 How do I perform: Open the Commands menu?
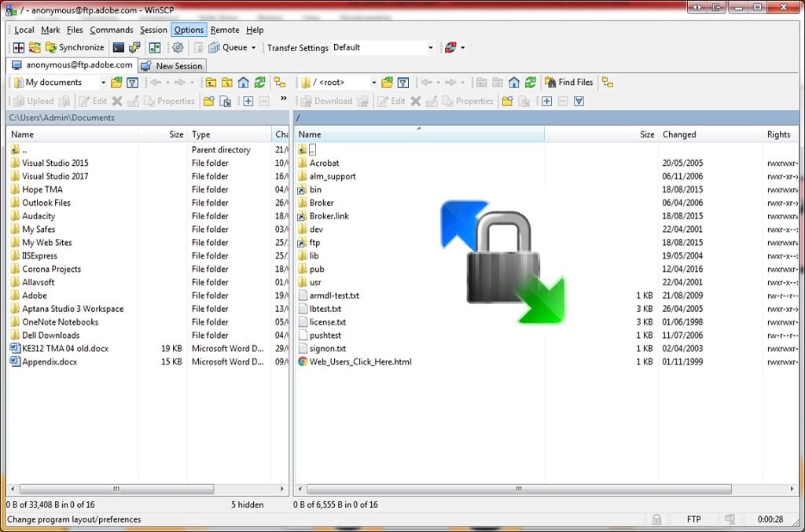[112, 30]
